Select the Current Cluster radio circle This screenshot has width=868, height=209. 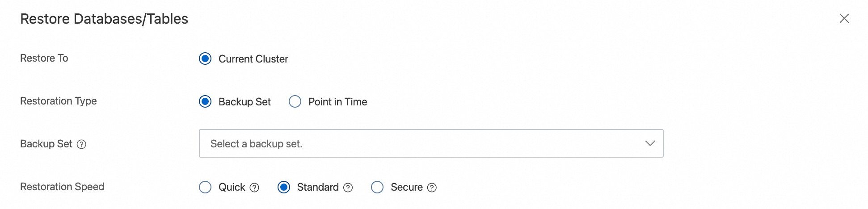pyautogui.click(x=205, y=59)
